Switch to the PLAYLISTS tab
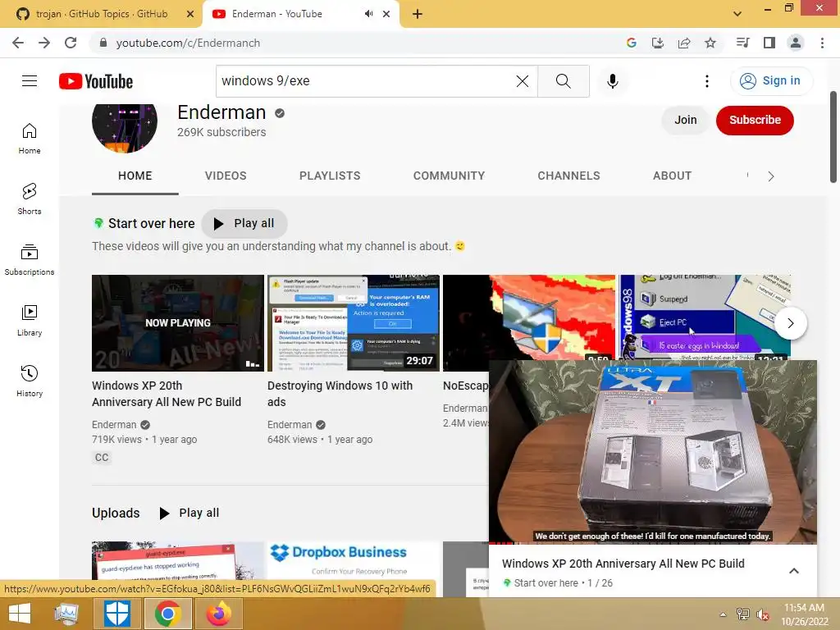The height and width of the screenshot is (630, 840). point(330,176)
